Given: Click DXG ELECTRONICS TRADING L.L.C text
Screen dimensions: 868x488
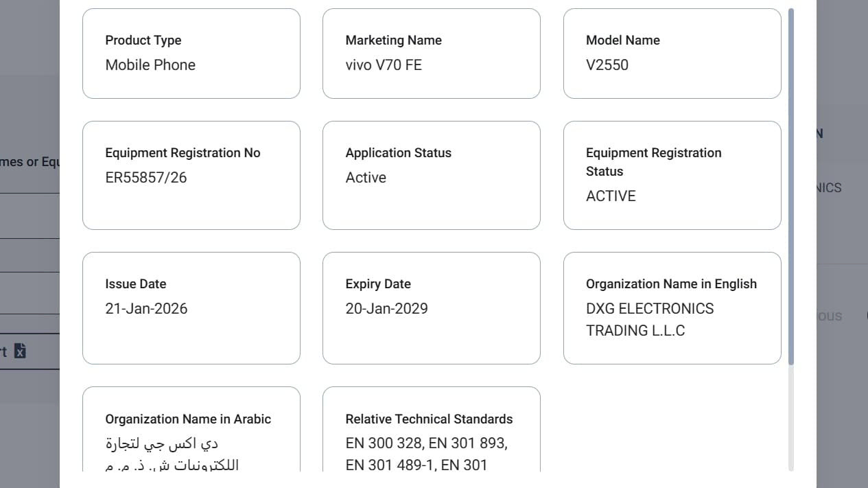Looking at the screenshot, I should coord(649,320).
